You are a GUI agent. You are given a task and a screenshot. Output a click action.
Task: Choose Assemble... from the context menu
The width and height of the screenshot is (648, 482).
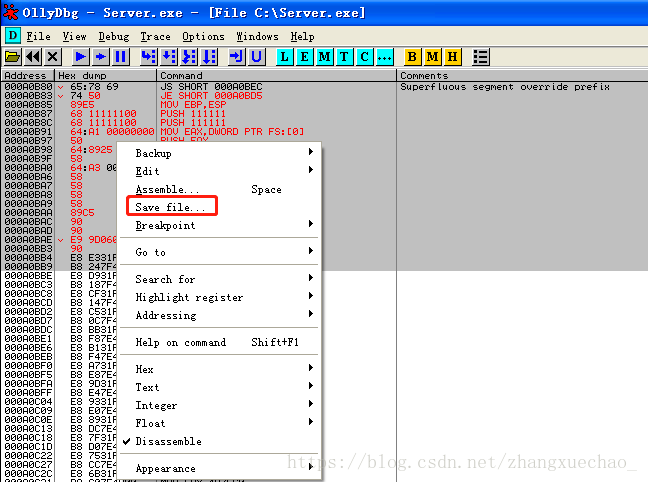[x=220, y=189]
